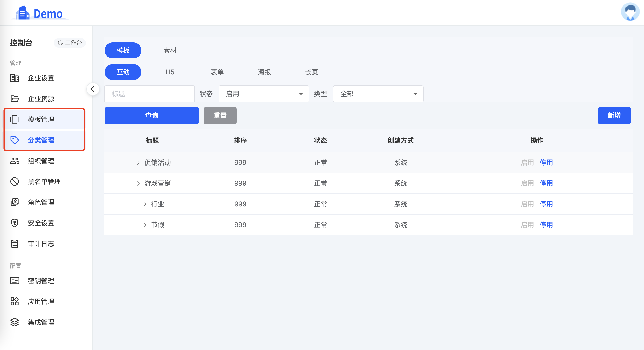Click the 密钥管理 card icon
The height and width of the screenshot is (350, 644).
click(15, 281)
